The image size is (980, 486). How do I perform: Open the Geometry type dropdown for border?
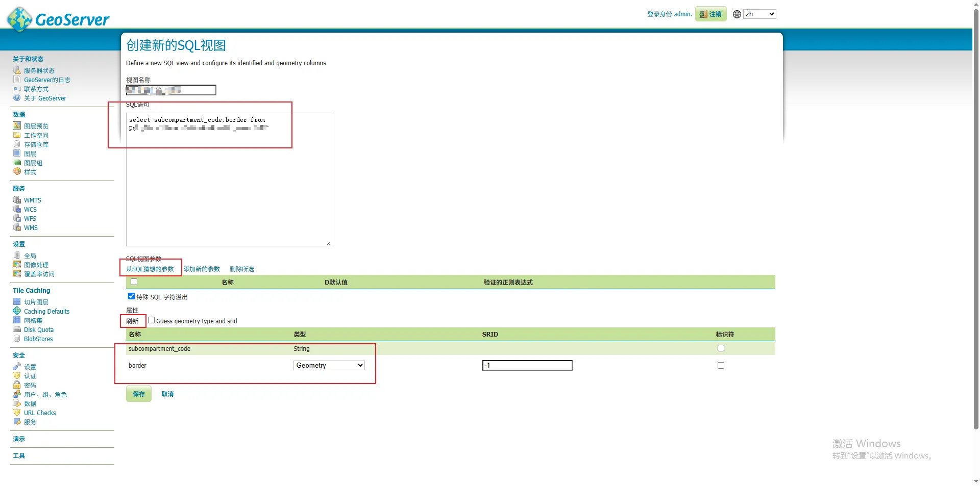[x=329, y=365]
